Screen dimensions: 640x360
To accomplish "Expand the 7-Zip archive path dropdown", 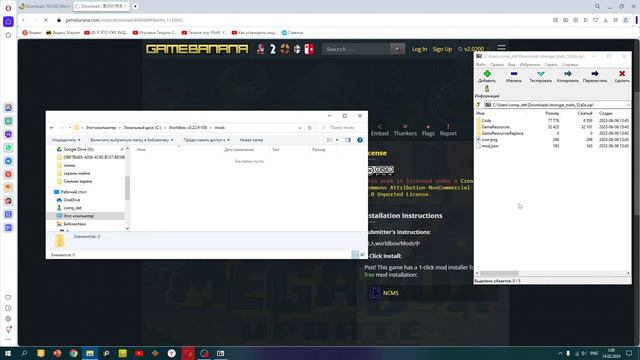I will coord(628,105).
